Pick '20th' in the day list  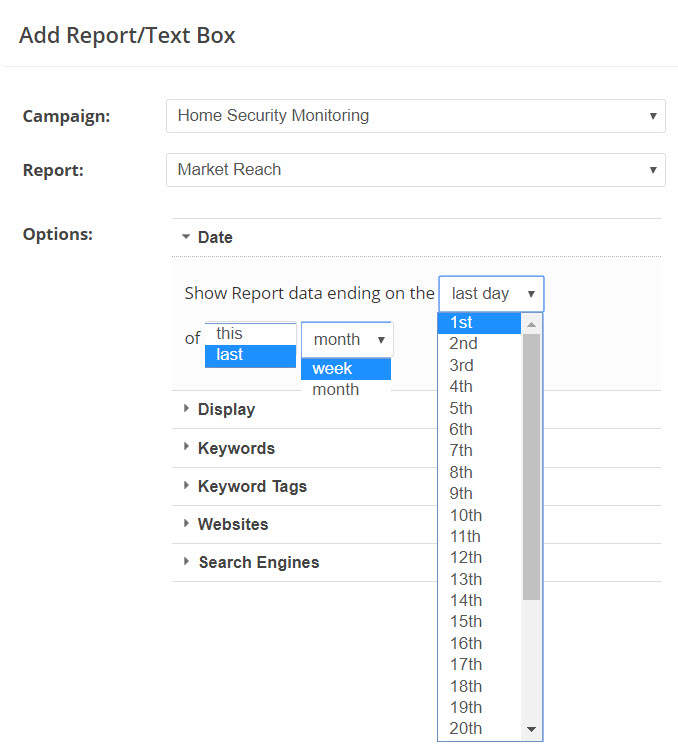pyautogui.click(x=480, y=728)
